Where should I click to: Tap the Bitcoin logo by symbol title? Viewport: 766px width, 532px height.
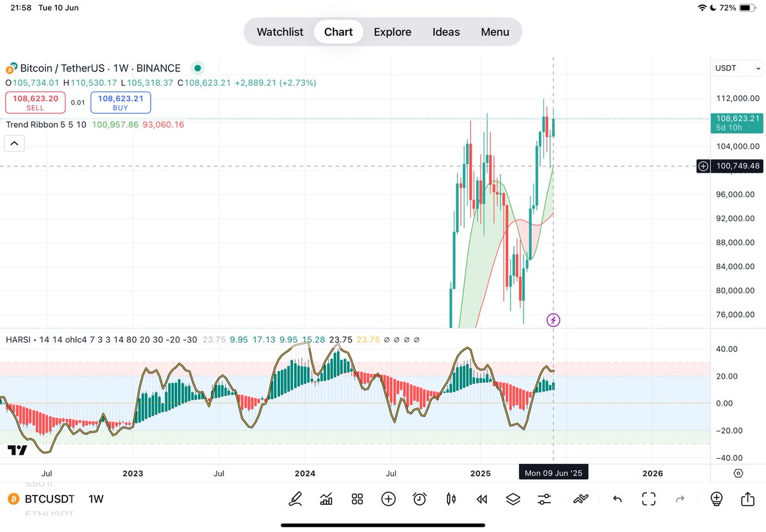click(11, 68)
